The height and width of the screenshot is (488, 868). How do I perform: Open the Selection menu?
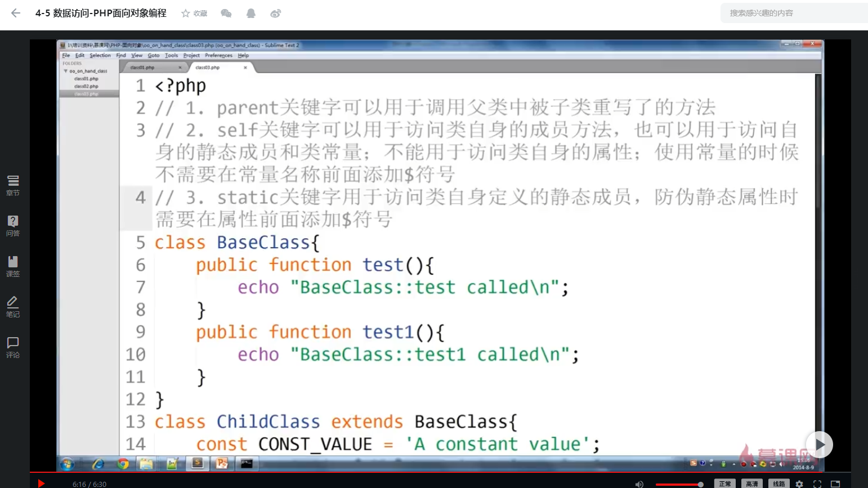point(100,55)
